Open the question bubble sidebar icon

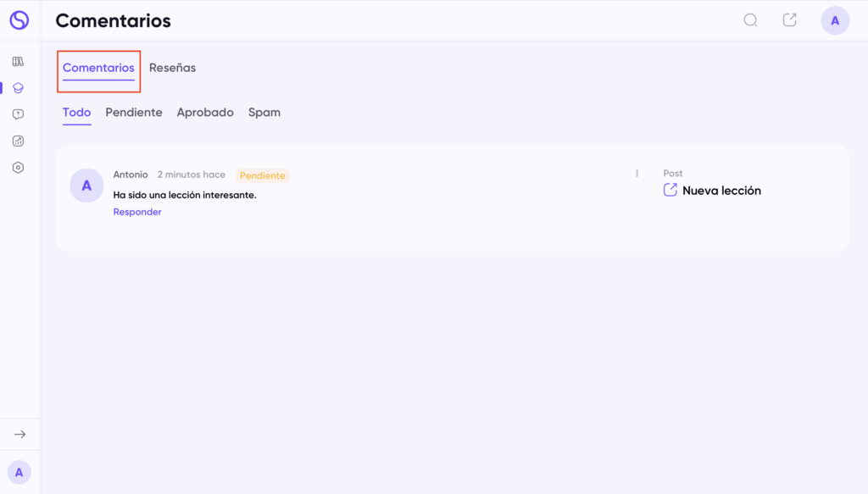[19, 114]
